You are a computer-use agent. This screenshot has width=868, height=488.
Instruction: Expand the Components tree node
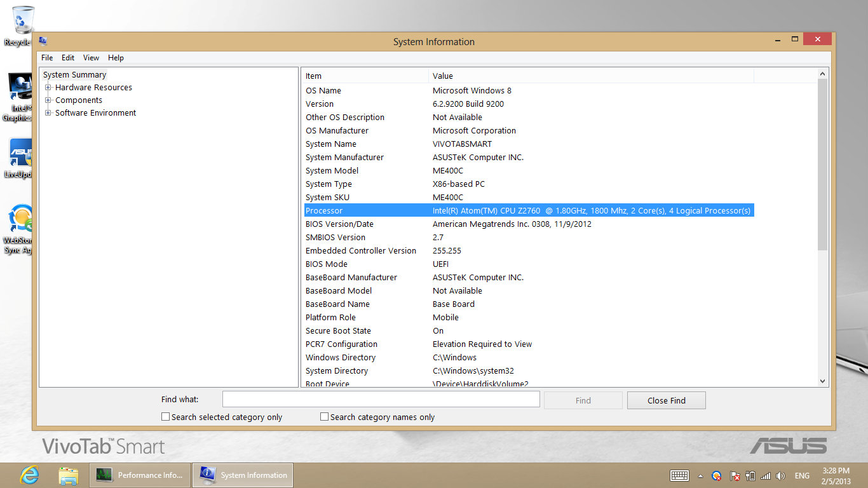pyautogui.click(x=48, y=100)
